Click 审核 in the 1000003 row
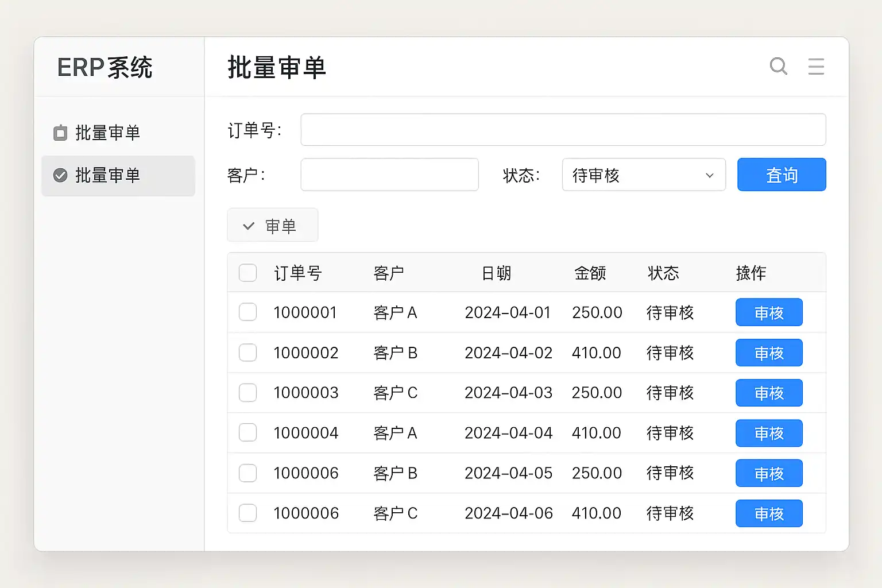882x588 pixels. 769,393
